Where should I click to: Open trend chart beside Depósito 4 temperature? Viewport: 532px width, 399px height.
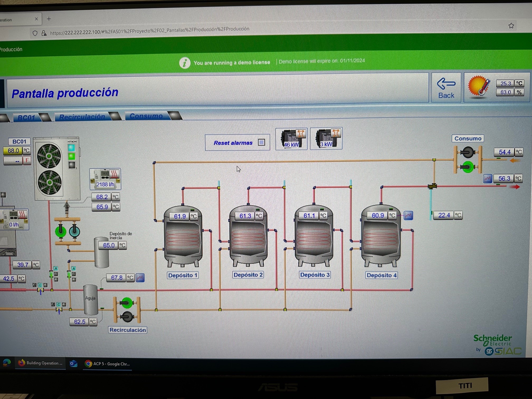pyautogui.click(x=408, y=215)
